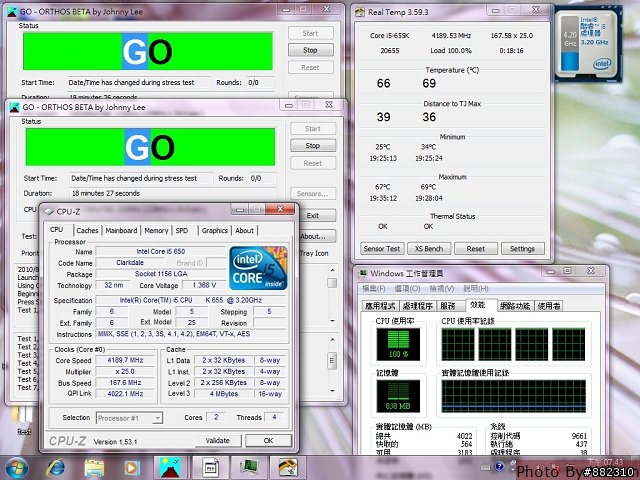This screenshot has width=640, height=480.
Task: Open the Mainboard tab in CPU-Z
Action: click(121, 230)
